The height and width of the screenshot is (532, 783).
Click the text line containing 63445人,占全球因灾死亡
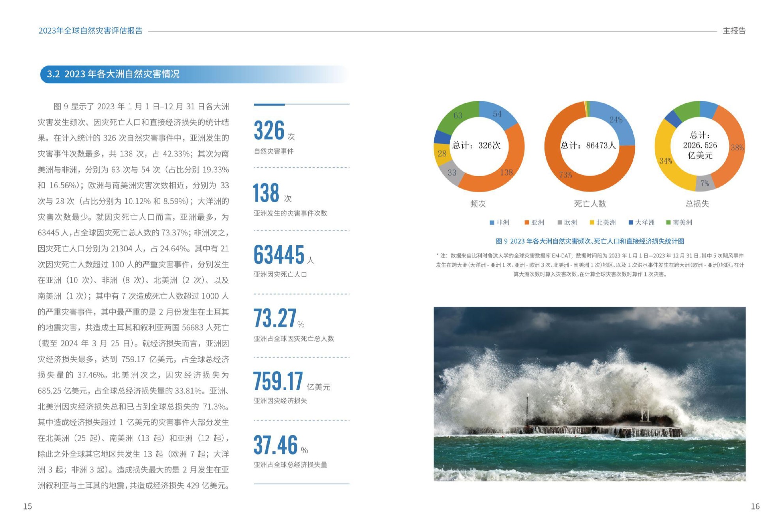(x=133, y=233)
